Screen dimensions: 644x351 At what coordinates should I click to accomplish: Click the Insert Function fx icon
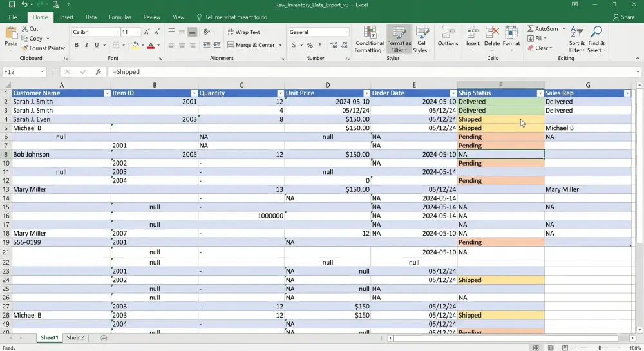click(x=99, y=72)
